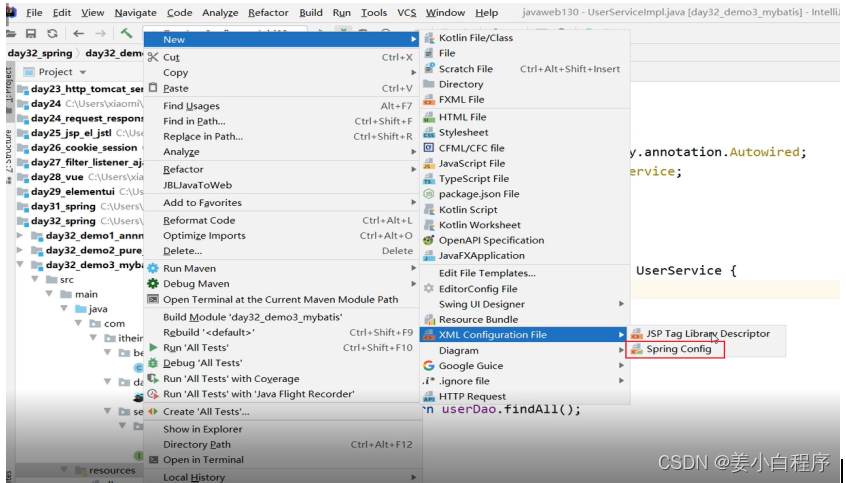
Task: Select Optimize Imports in context menu
Action: (282, 235)
